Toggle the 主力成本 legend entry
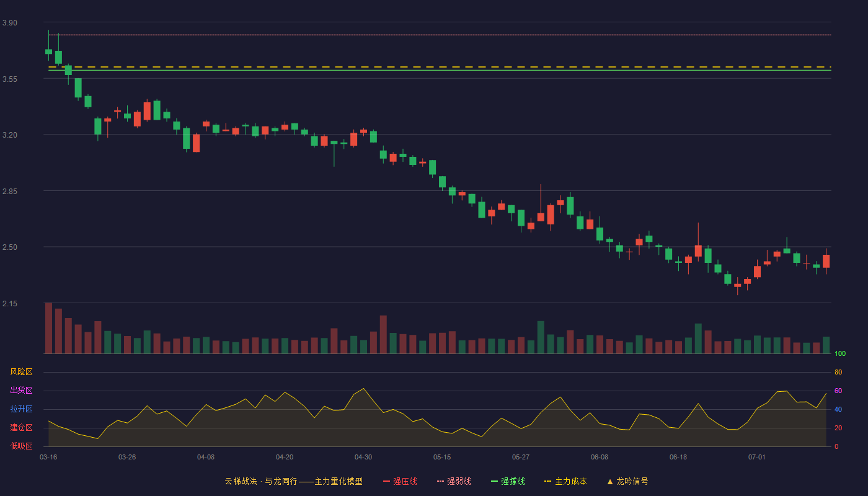Viewport: 868px width, 496px height. tap(565, 481)
